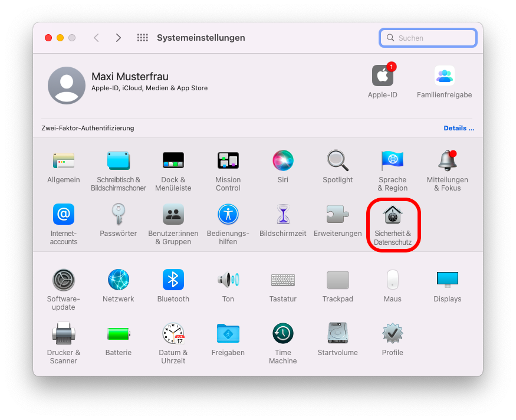This screenshot has width=516, height=420.
Task: Click the Details link for Zwei-Faktor-Authentifizierung
Action: click(x=459, y=128)
